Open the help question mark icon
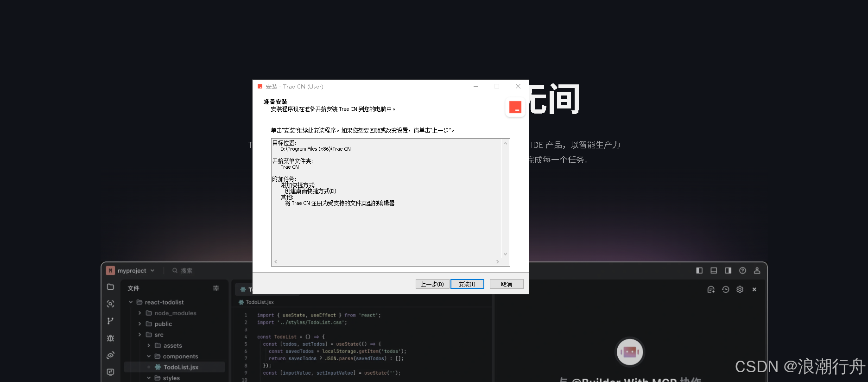This screenshot has height=382, width=868. pos(742,271)
